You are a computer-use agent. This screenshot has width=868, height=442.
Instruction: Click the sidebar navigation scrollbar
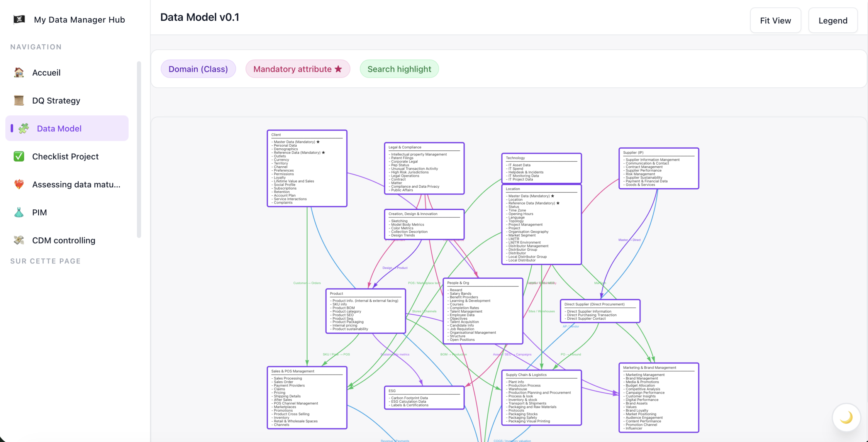(x=139, y=149)
